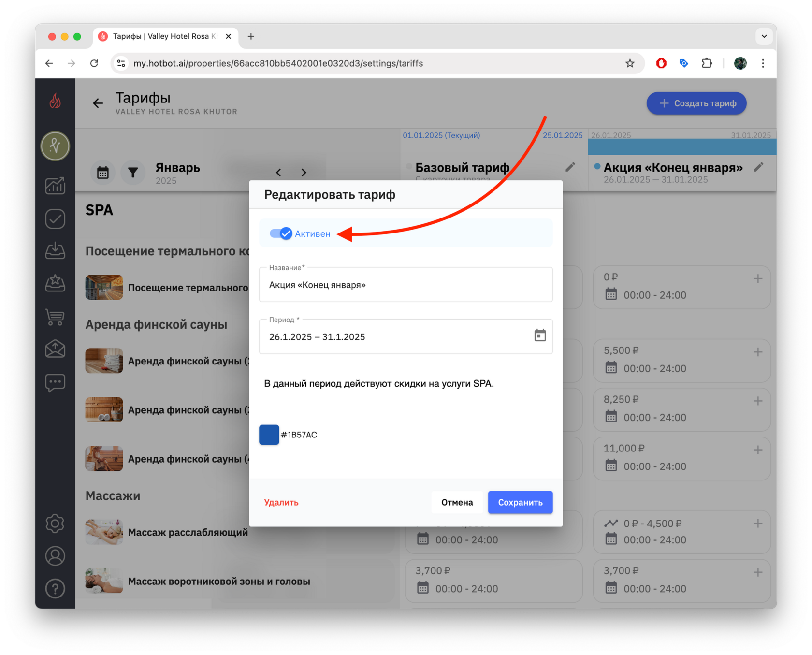This screenshot has width=812, height=655.
Task: Edit Акция «Конец января» with pencil icon
Action: [x=759, y=167]
